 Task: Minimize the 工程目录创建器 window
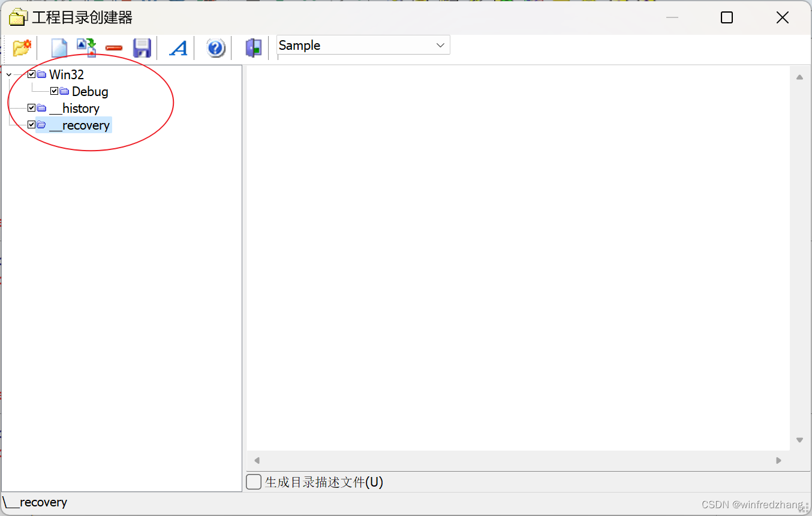pos(672,17)
